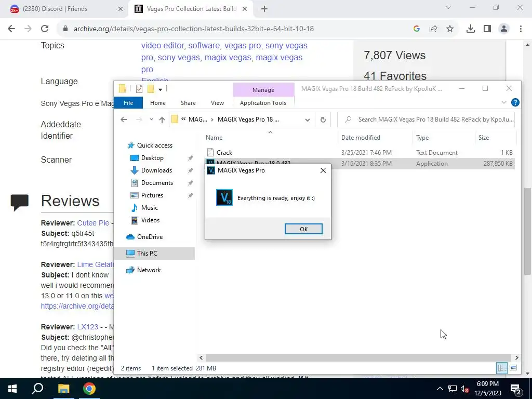
Task: Open Desktop in navigation pane
Action: click(x=152, y=158)
